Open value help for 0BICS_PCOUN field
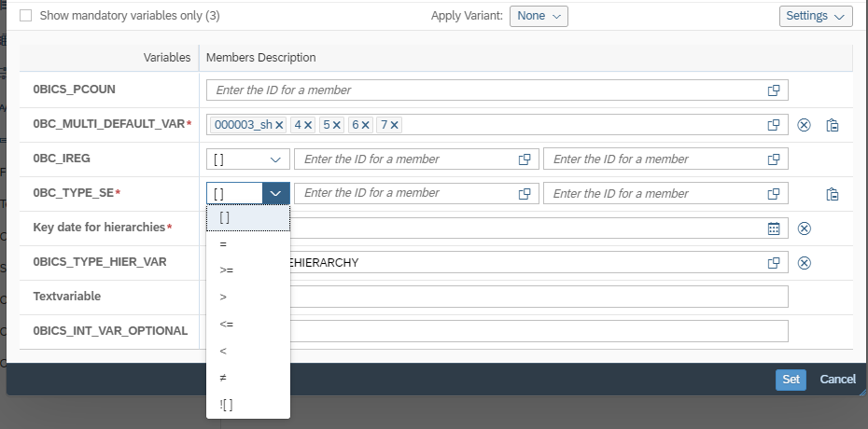The height and width of the screenshot is (429, 868). click(x=774, y=90)
